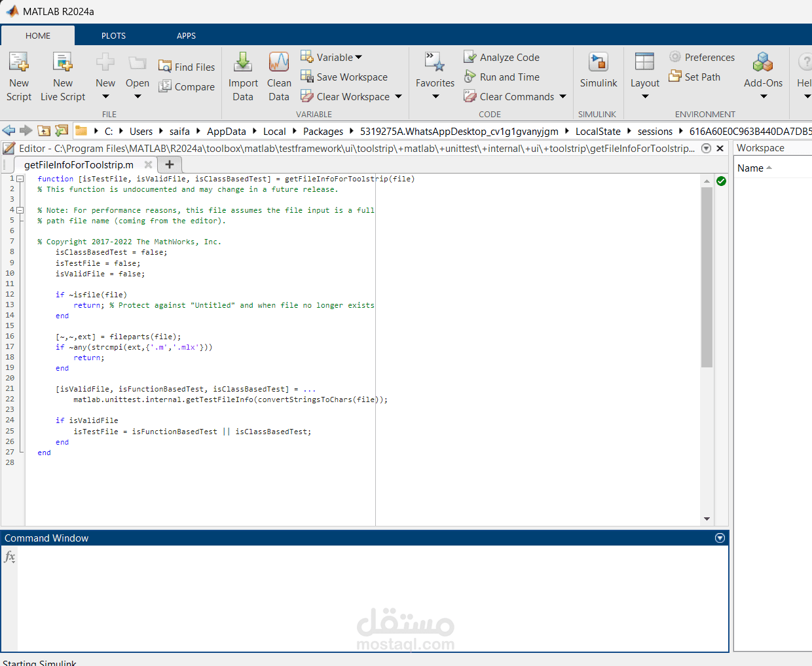Sort Workspace by Name column

(754, 168)
